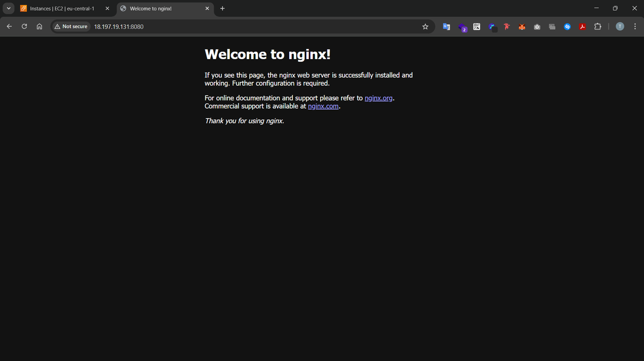Image resolution: width=644 pixels, height=361 pixels.
Task: Open the purple extension with badge 2
Action: tap(462, 27)
